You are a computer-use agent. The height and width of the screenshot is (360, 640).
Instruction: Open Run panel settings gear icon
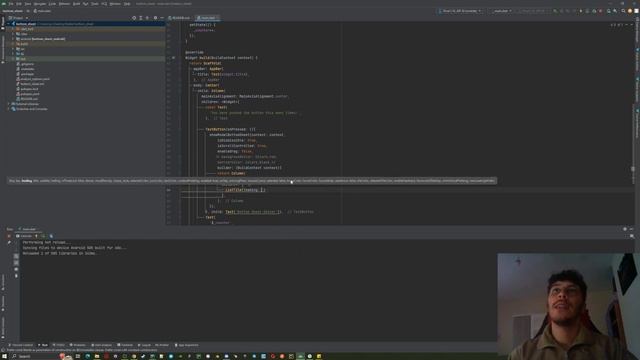(x=625, y=229)
